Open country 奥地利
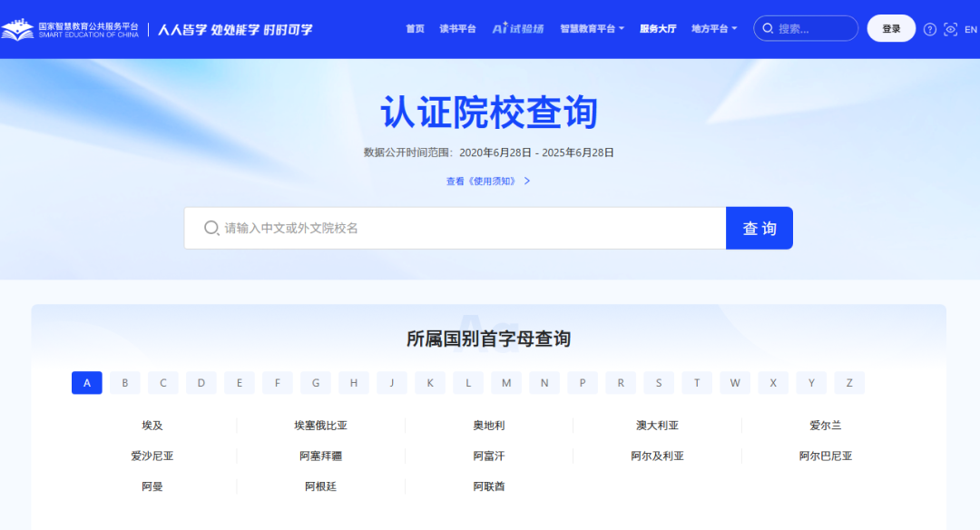980x530 pixels. tap(489, 426)
